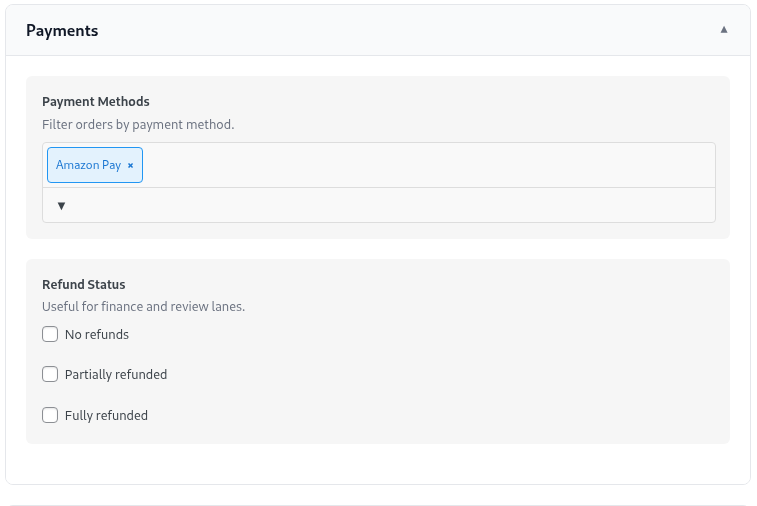Click the Payment Methods heading
Screen dimensions: 757x506
[x=96, y=101]
